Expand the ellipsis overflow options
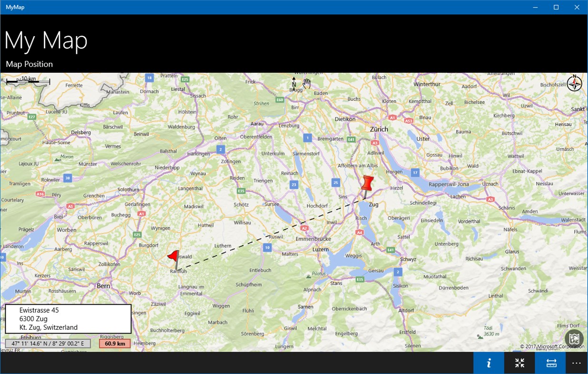Viewport: 588px width, 374px height. pos(577,363)
